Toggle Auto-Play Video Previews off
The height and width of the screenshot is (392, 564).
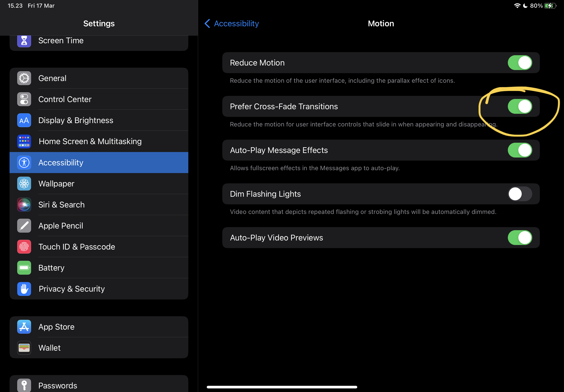pos(520,238)
